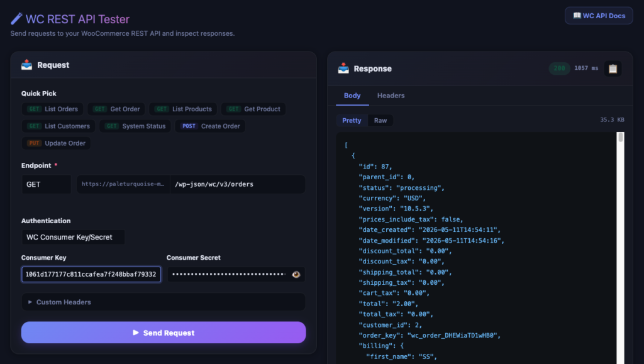Image resolution: width=644 pixels, height=364 pixels.
Task: Click the "date_modified" line in response
Action: point(431,241)
